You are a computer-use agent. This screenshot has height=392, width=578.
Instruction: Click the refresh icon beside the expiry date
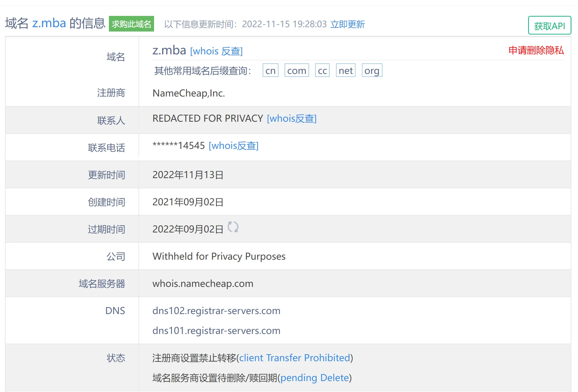(x=233, y=227)
